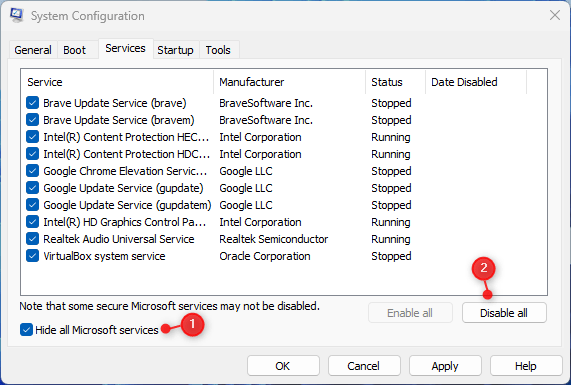Select Brave Update Service (brave) name

pyautogui.click(x=115, y=103)
